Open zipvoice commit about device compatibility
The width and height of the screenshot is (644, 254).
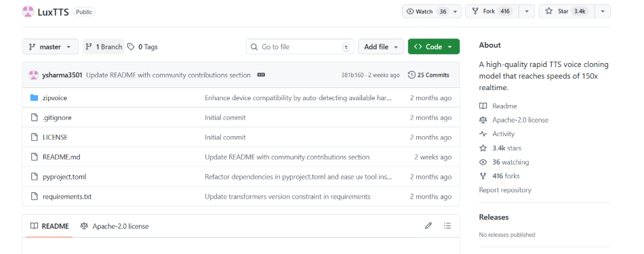click(x=298, y=98)
